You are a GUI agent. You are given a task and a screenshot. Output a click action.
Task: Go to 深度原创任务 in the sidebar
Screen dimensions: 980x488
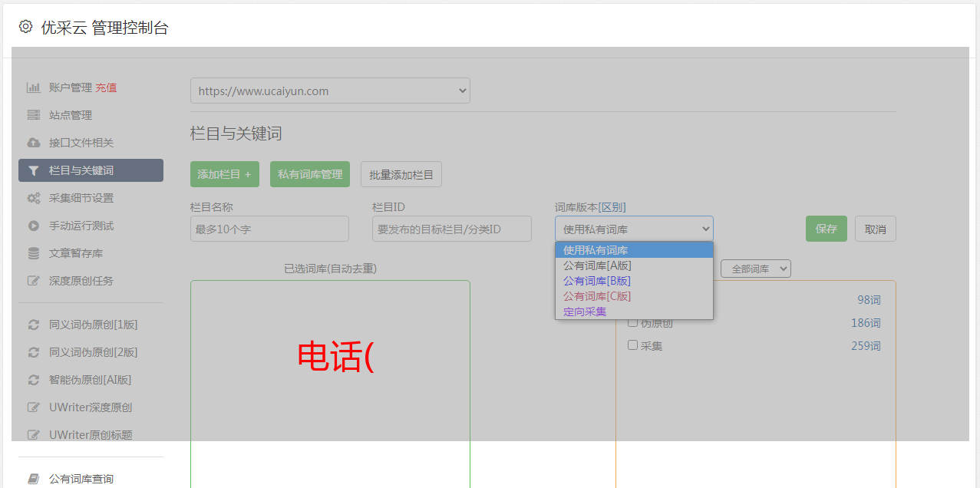81,281
